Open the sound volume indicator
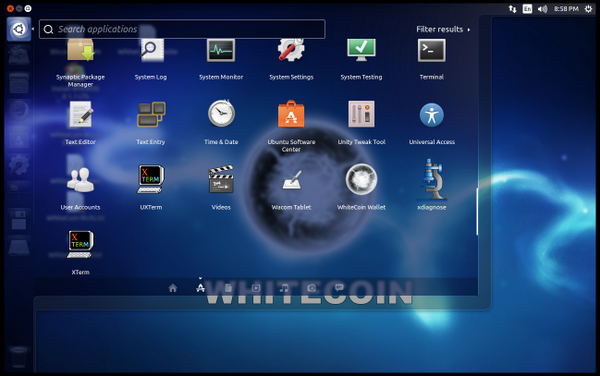The image size is (600, 376). [542, 9]
